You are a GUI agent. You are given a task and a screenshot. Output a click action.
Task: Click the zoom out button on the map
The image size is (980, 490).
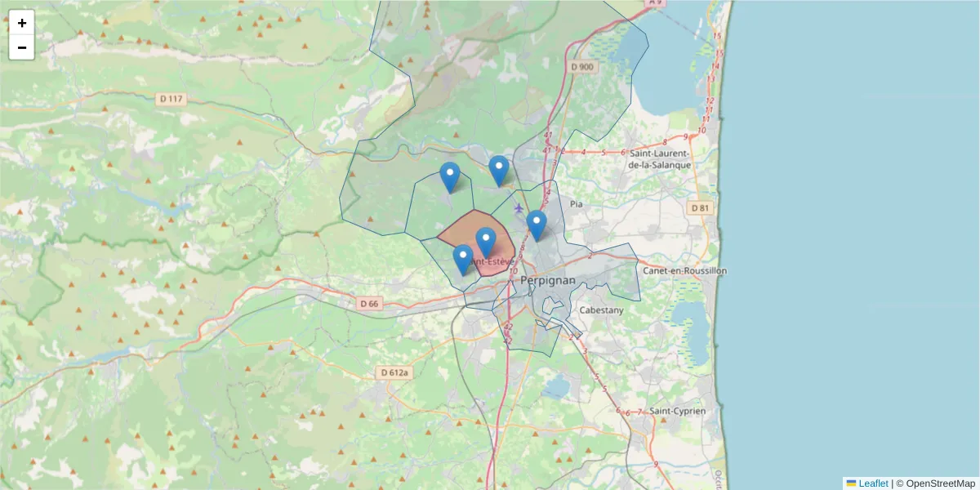[21, 47]
